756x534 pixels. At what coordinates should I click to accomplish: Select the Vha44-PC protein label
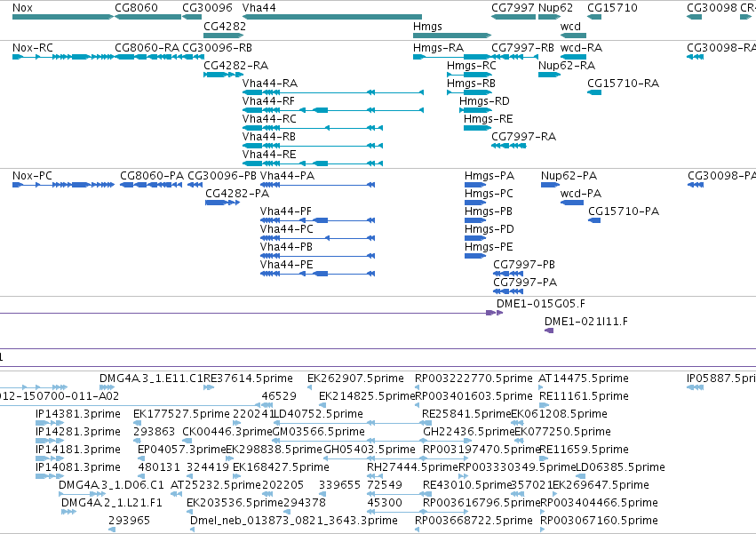tap(287, 229)
